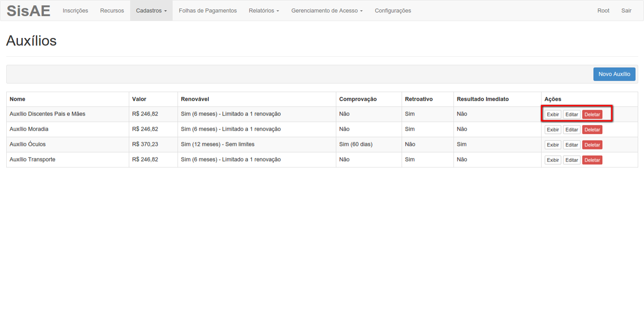Viewport: 644px width, 332px height.
Task: Deletar the Auxílio Transporte row
Action: (x=592, y=160)
